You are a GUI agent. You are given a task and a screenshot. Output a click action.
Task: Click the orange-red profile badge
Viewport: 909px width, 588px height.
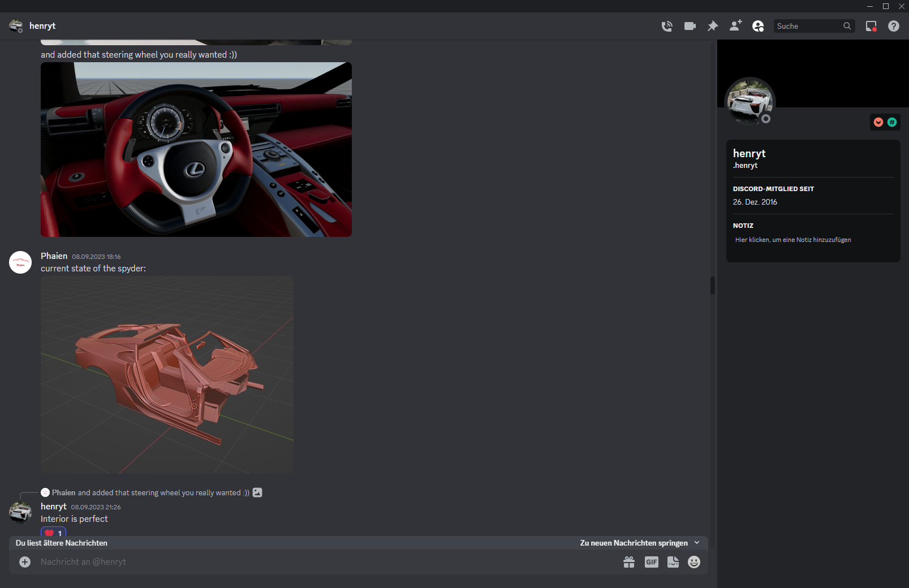tap(878, 122)
